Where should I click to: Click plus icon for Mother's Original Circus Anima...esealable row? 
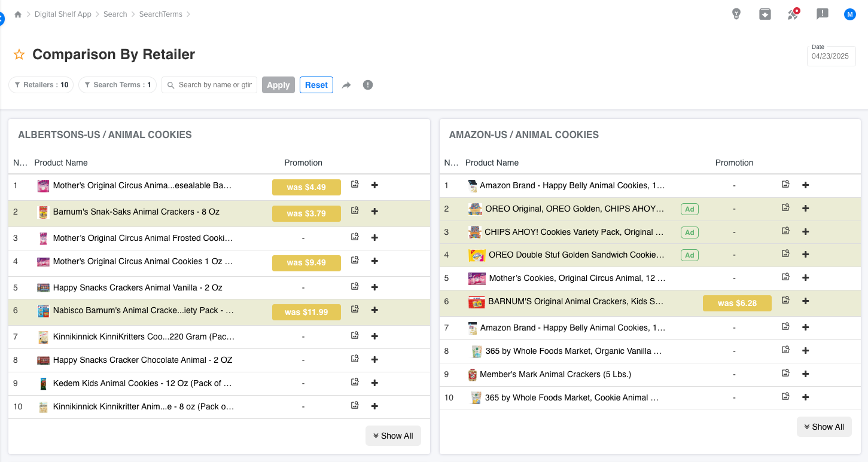pyautogui.click(x=374, y=185)
